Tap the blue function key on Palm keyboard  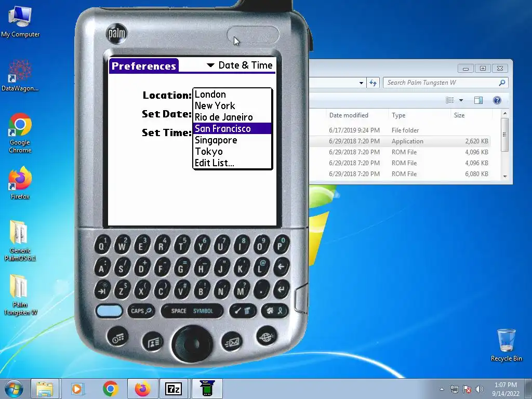[x=109, y=311]
